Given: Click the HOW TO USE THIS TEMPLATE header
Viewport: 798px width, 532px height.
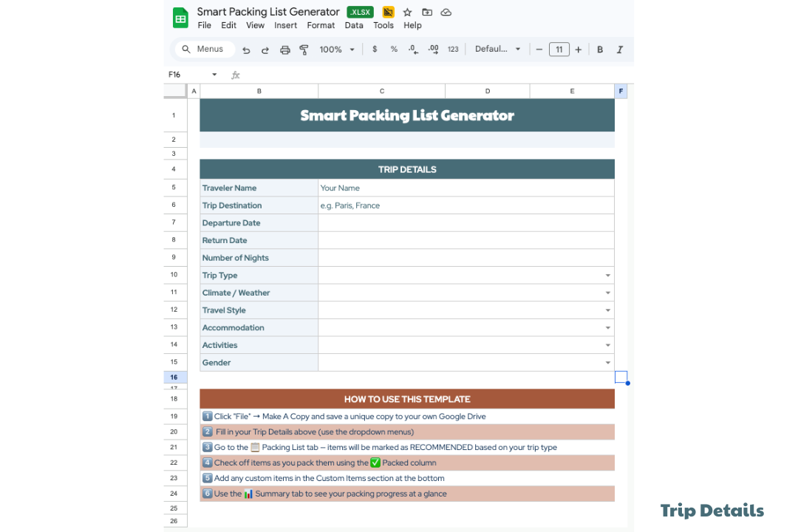Looking at the screenshot, I should point(407,399).
